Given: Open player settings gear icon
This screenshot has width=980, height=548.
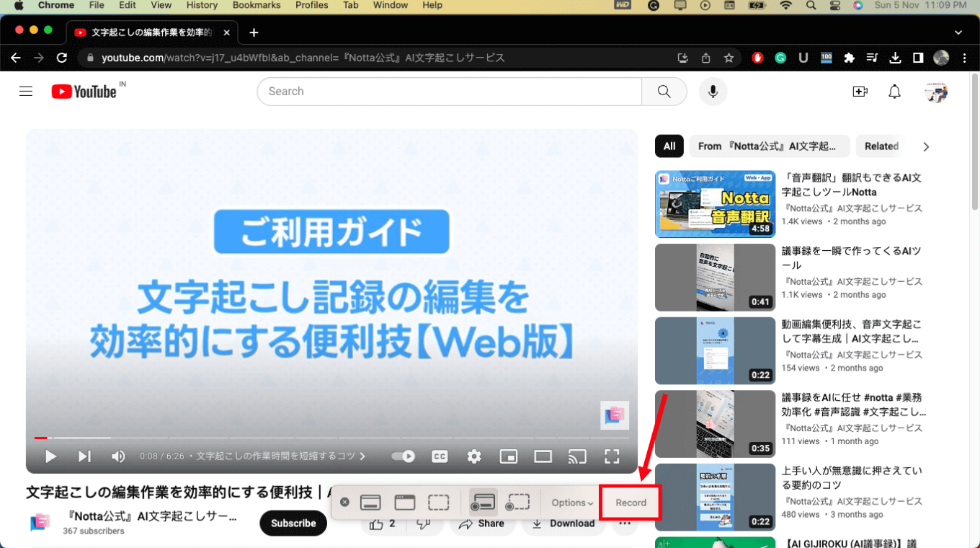Looking at the screenshot, I should pos(474,456).
